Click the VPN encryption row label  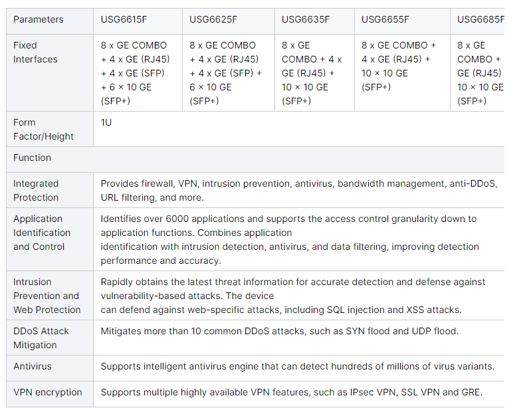[x=48, y=392]
